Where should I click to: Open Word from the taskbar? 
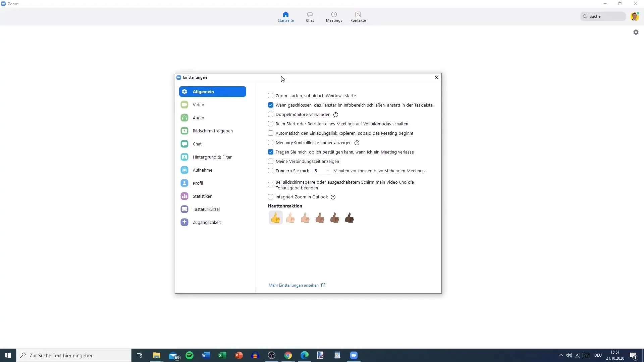pos(206,355)
